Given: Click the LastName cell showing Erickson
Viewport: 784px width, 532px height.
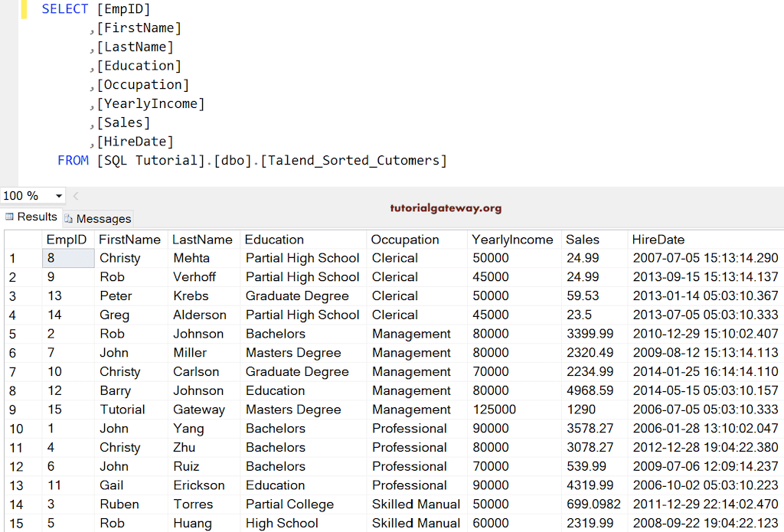Looking at the screenshot, I should 199,485.
